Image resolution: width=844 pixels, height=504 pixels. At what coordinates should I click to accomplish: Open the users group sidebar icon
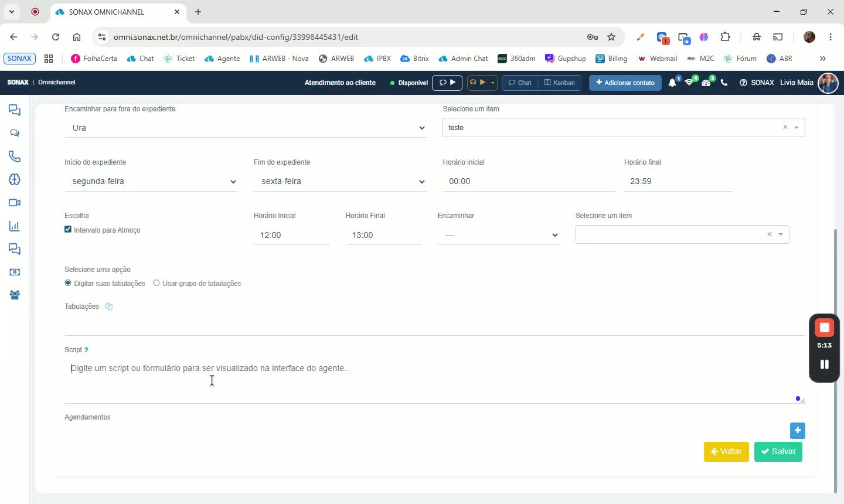(x=15, y=295)
